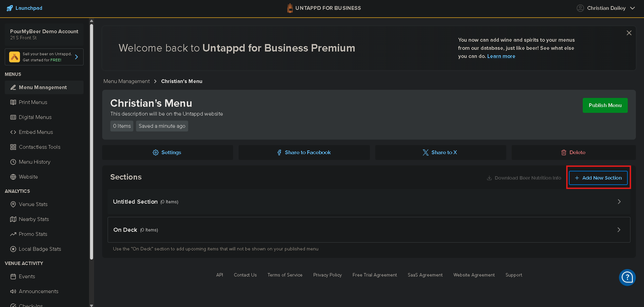This screenshot has width=644, height=307.
Task: Open Contactless Tools in the sidebar
Action: [x=44, y=147]
